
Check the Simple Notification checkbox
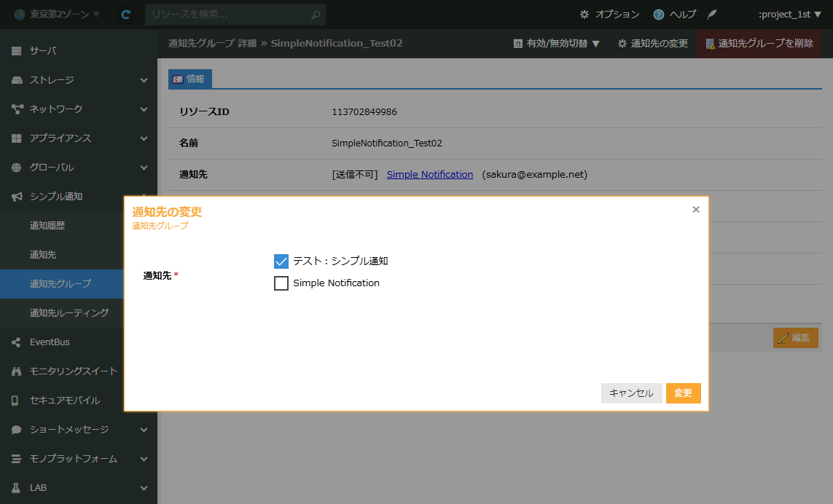pyautogui.click(x=281, y=283)
